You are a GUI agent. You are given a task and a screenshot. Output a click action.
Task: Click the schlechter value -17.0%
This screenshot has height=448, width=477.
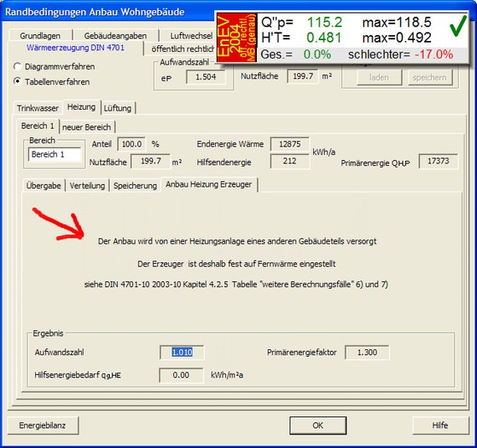point(434,54)
